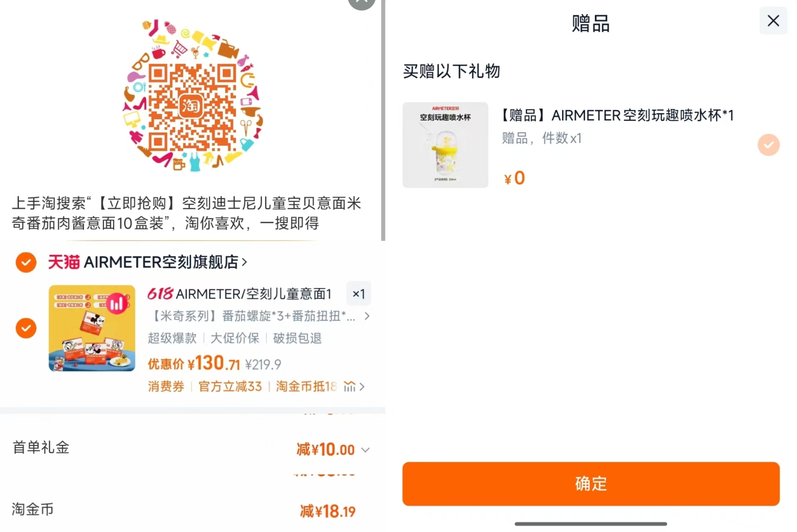Toggle the gift selection checkmark for the spray cup
This screenshot has height=532, width=797.
[768, 145]
